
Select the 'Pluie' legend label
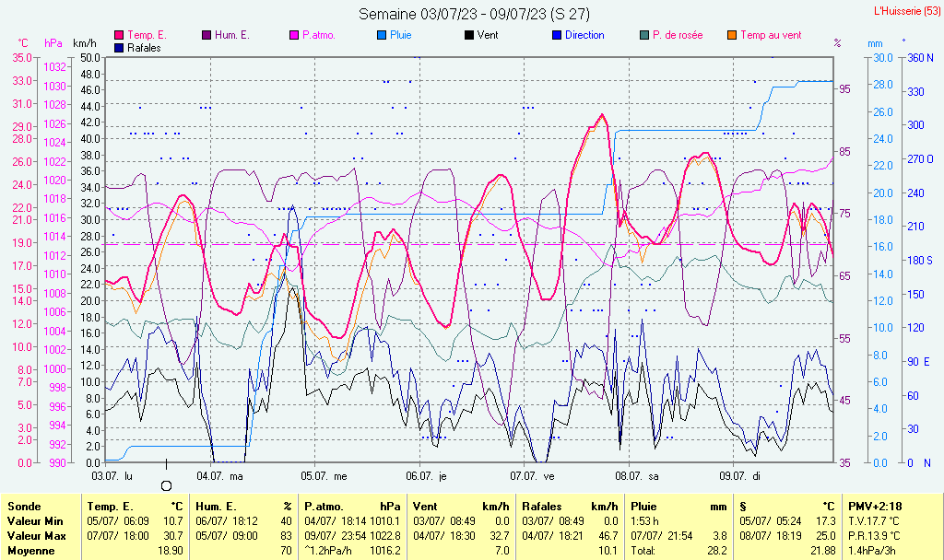pos(401,36)
